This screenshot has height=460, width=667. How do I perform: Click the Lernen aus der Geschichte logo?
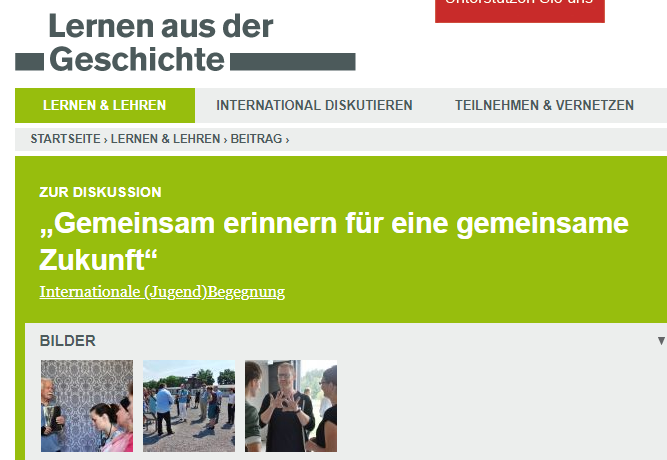[x=160, y=43]
